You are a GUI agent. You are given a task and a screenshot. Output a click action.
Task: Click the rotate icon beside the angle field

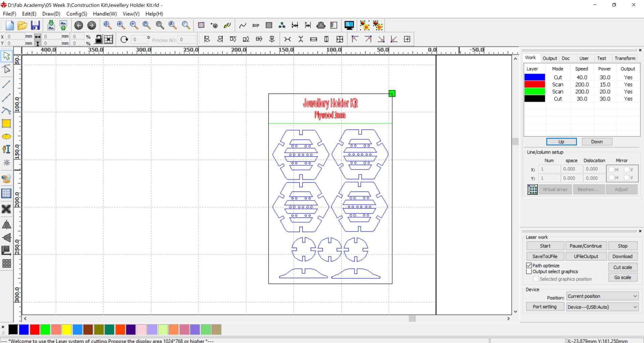124,39
